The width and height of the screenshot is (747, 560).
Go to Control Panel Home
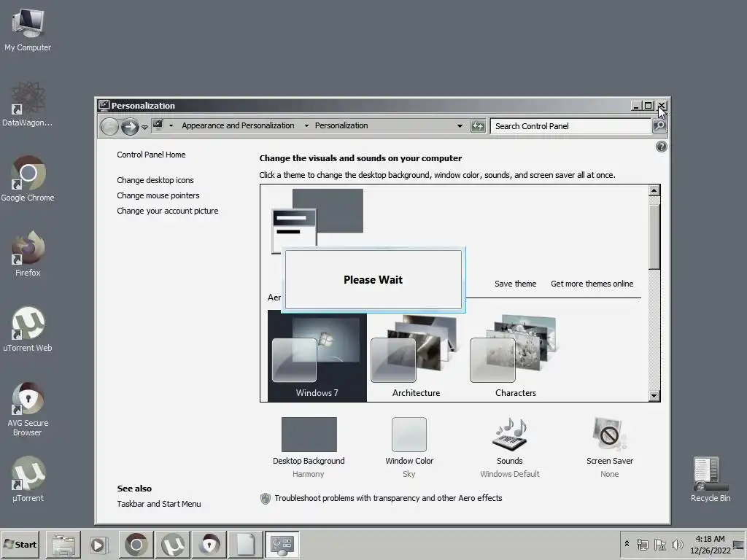[x=151, y=155]
